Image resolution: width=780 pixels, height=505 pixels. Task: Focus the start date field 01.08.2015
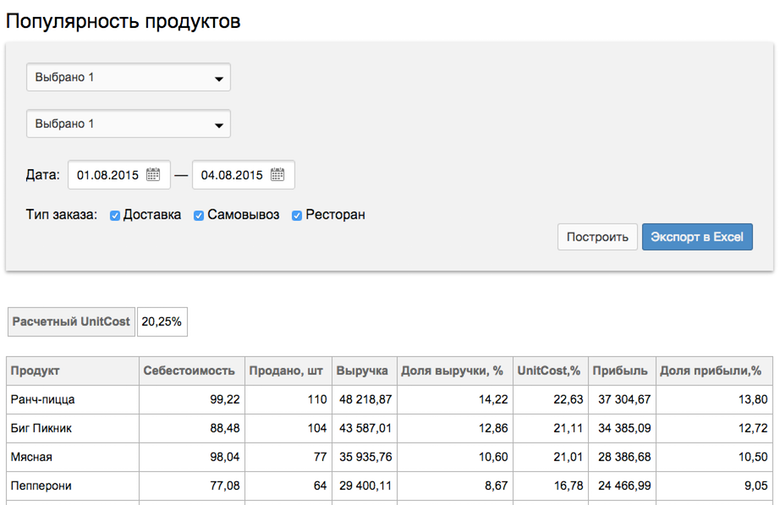pos(119,175)
